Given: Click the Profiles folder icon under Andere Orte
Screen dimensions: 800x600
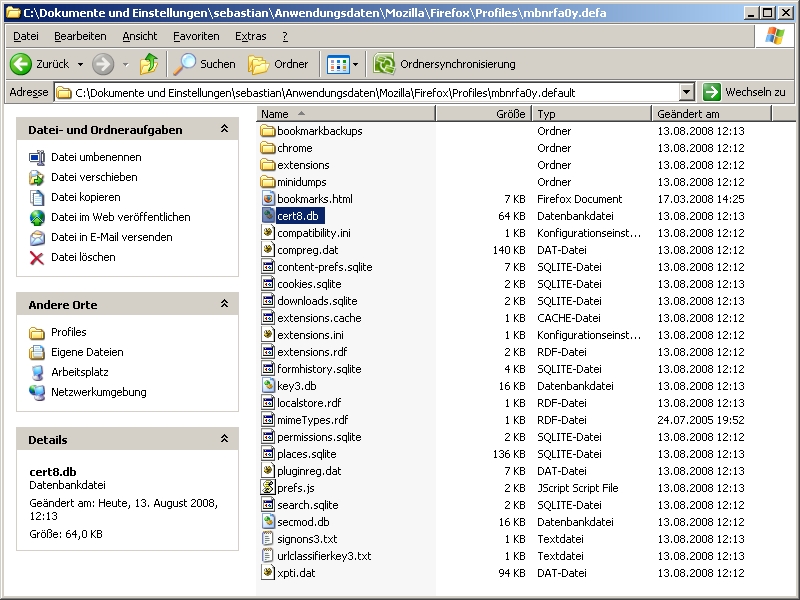Looking at the screenshot, I should coord(37,333).
